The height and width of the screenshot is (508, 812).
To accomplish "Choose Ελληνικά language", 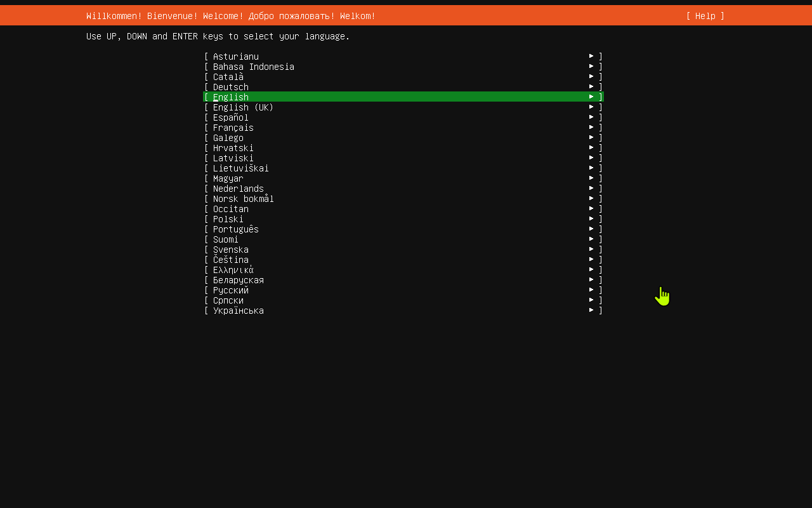I will coord(403,269).
